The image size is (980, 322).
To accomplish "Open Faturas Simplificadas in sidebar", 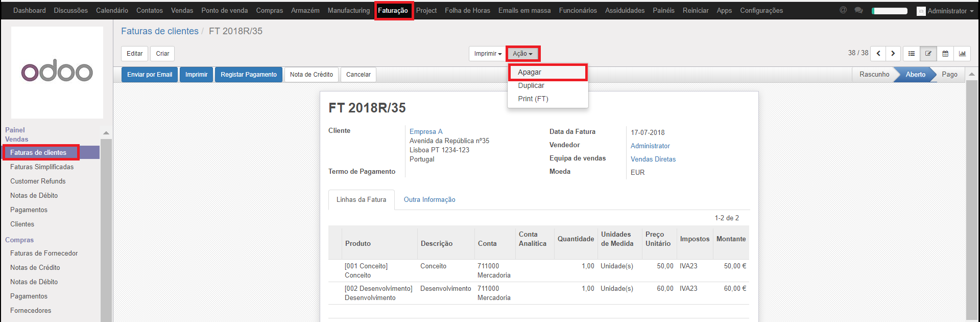I will click(42, 167).
